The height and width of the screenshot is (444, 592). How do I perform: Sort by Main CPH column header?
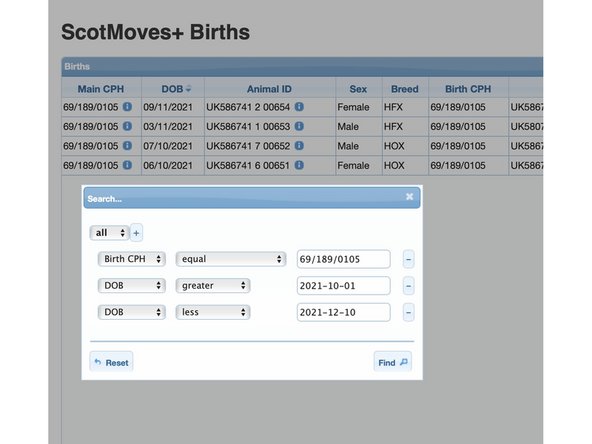click(101, 89)
